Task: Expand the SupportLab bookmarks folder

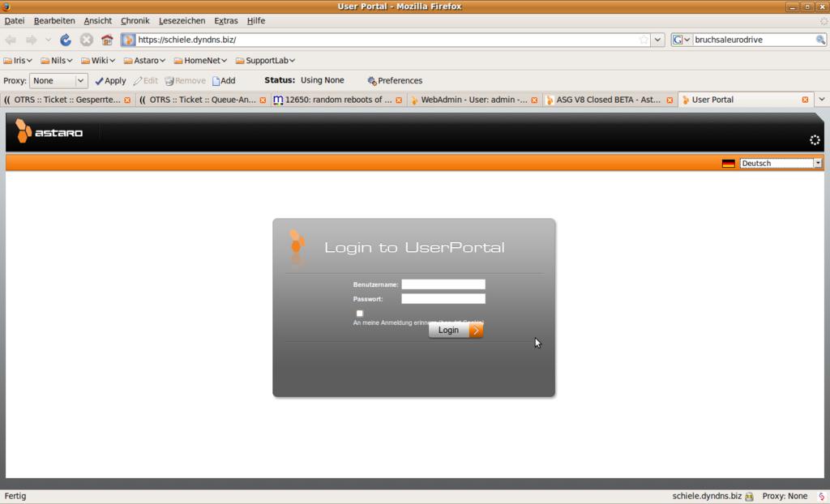Action: (265, 60)
